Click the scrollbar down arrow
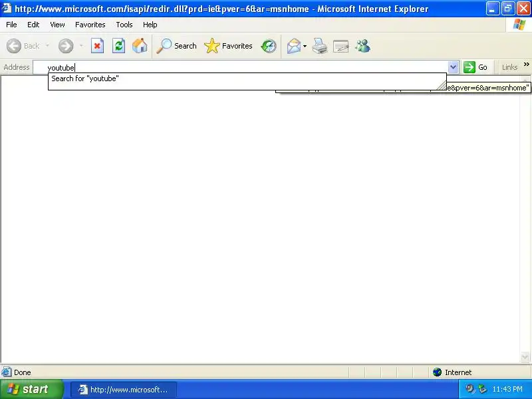 pyautogui.click(x=525, y=357)
